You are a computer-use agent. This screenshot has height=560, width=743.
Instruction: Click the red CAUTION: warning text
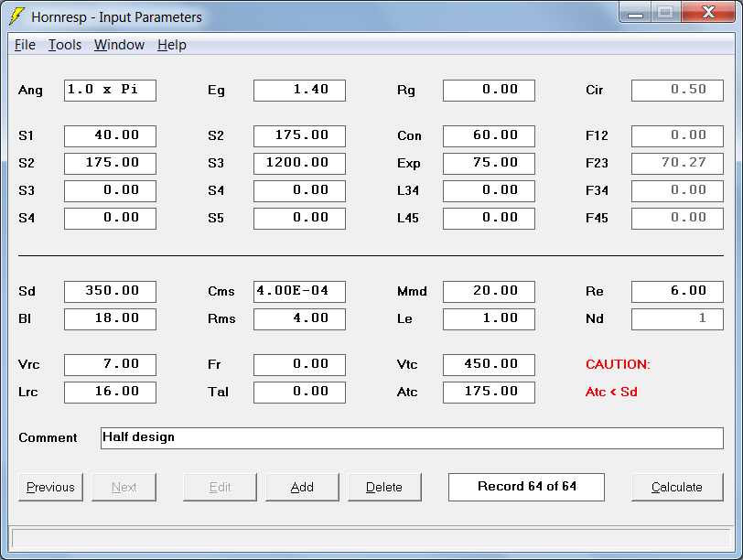[618, 364]
